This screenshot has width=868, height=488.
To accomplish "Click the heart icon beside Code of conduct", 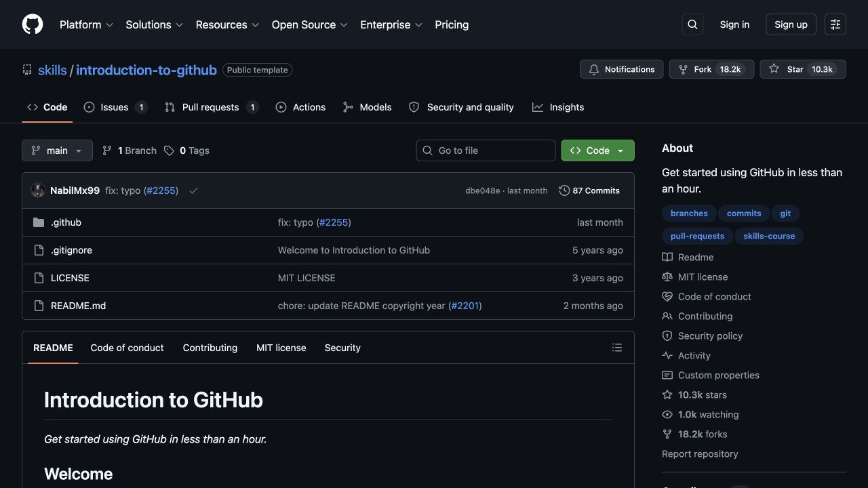I will [x=667, y=297].
